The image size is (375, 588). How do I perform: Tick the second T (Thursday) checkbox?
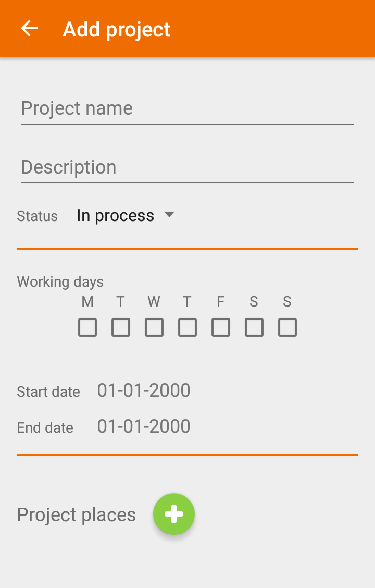[187, 327]
